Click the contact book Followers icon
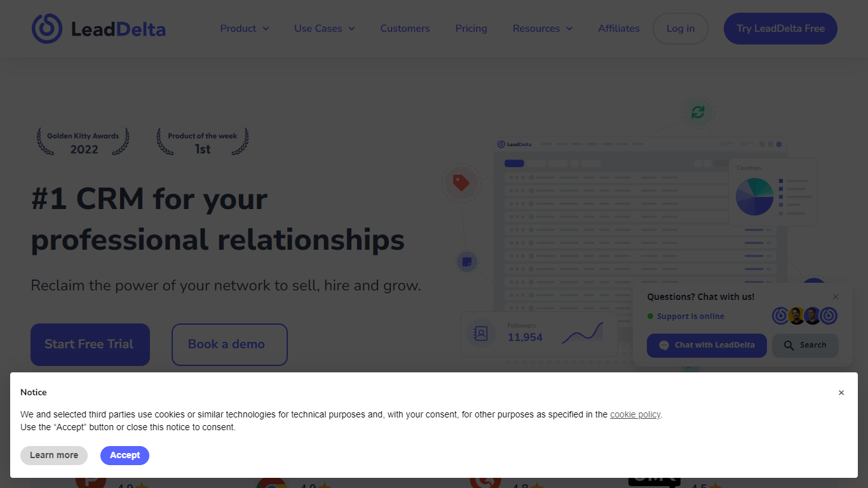868x488 pixels. click(x=481, y=333)
